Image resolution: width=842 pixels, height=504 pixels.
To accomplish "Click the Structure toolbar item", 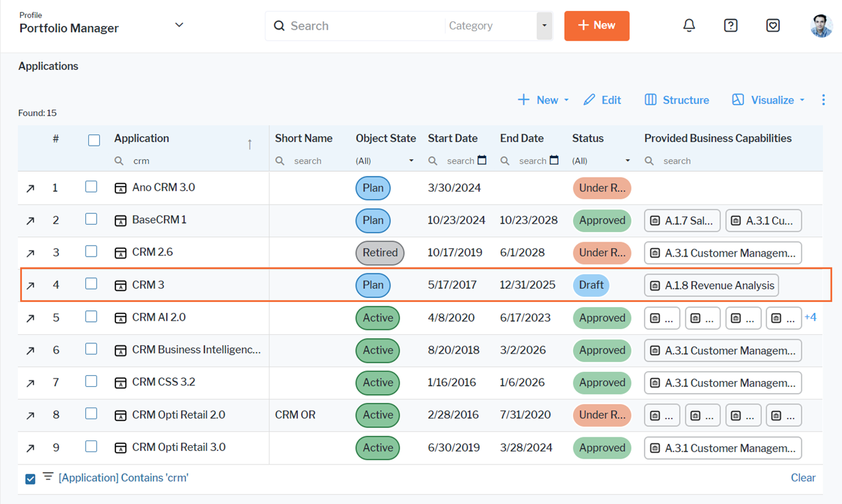I will click(677, 100).
